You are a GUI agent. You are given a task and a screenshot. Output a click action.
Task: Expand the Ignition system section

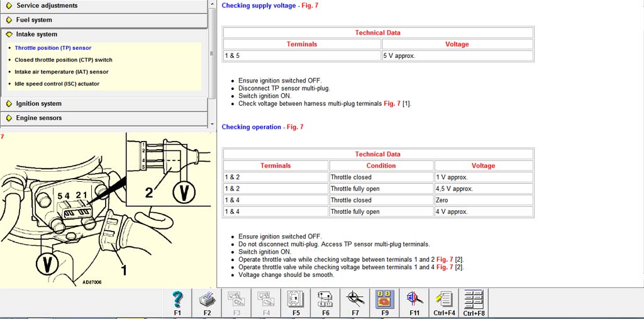38,104
